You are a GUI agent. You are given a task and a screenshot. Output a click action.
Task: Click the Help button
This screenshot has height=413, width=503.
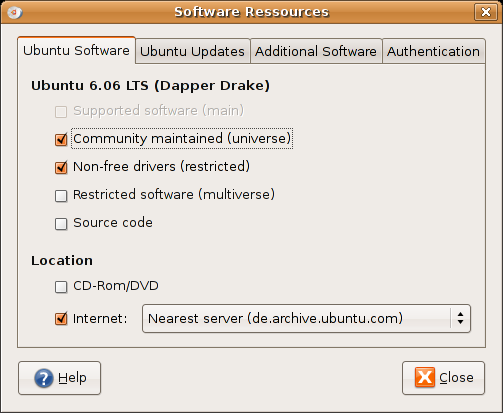59,378
